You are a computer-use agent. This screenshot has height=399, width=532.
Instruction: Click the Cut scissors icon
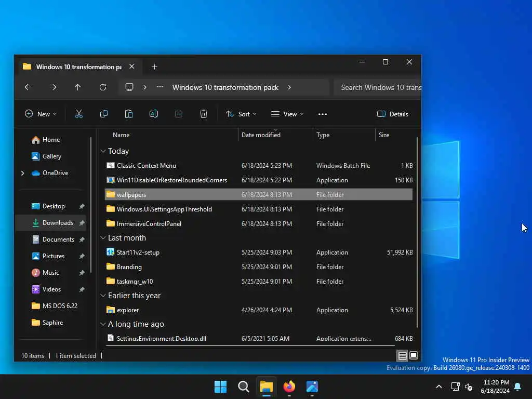79,114
